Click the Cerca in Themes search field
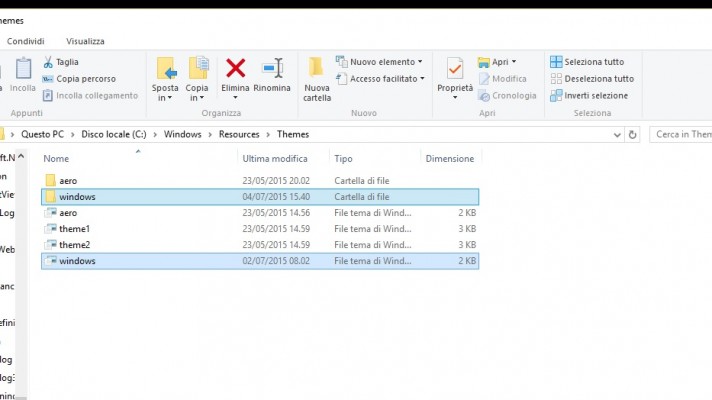The height and width of the screenshot is (400, 712). [x=680, y=134]
